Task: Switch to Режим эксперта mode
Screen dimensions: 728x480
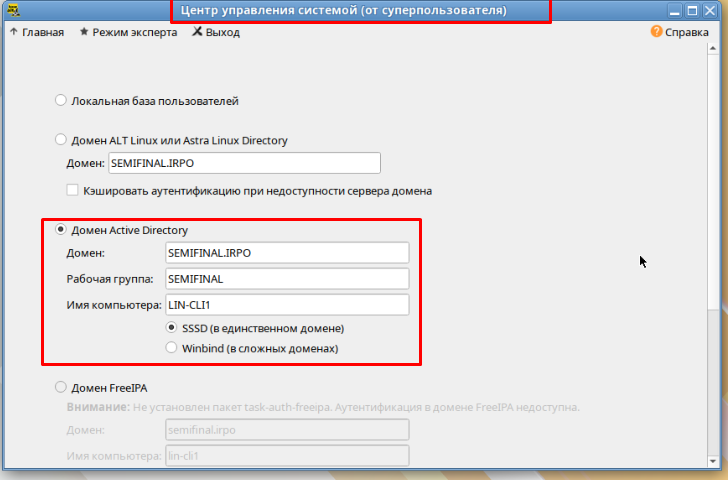Action: [127, 32]
